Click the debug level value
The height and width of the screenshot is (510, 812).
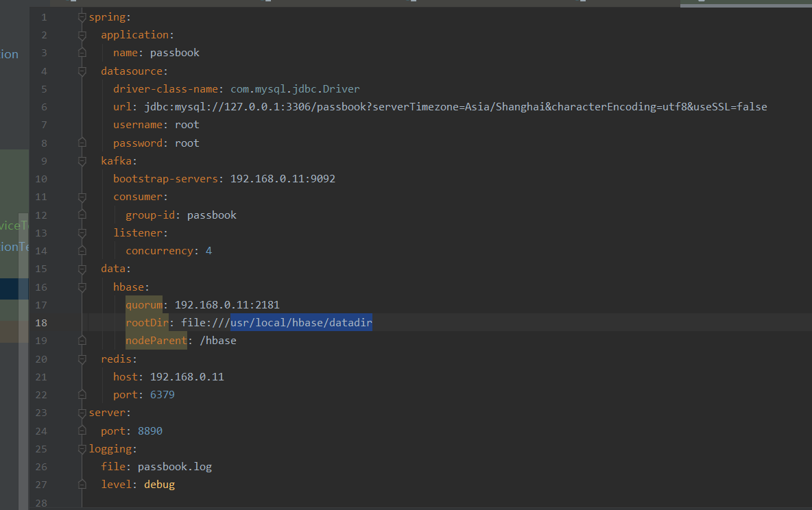pos(160,485)
